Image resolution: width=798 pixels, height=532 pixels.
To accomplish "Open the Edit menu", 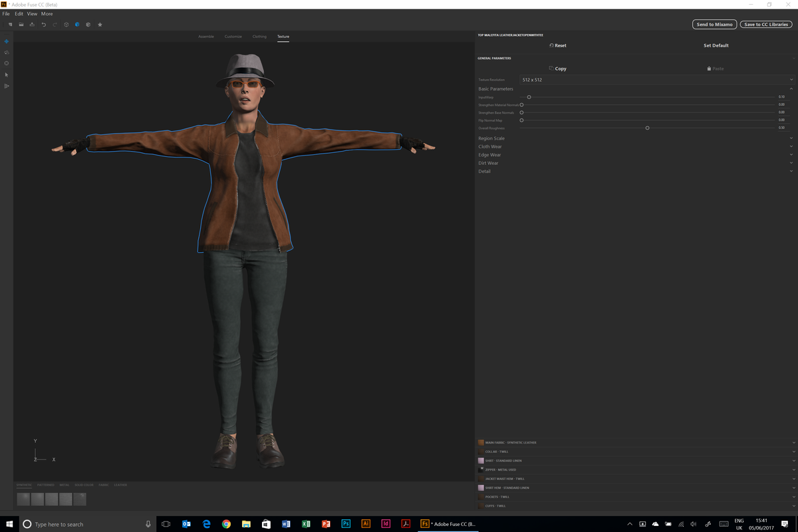I will pyautogui.click(x=19, y=13).
